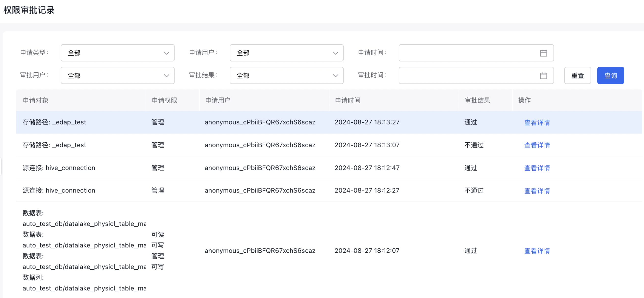Click the 申请时间 date input field
The height and width of the screenshot is (298, 644).
[476, 53]
